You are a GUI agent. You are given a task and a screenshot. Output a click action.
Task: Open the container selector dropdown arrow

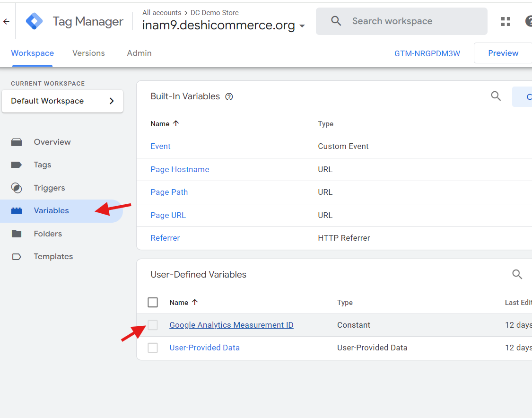[x=302, y=26]
